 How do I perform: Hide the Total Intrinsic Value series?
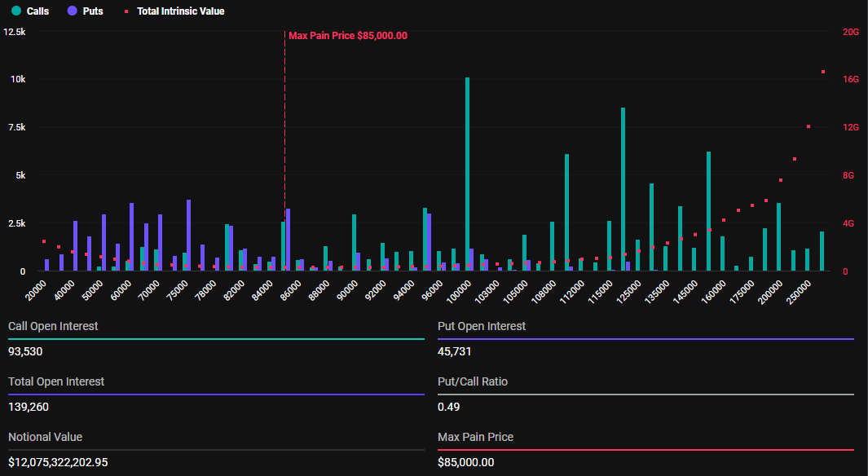[x=180, y=11]
